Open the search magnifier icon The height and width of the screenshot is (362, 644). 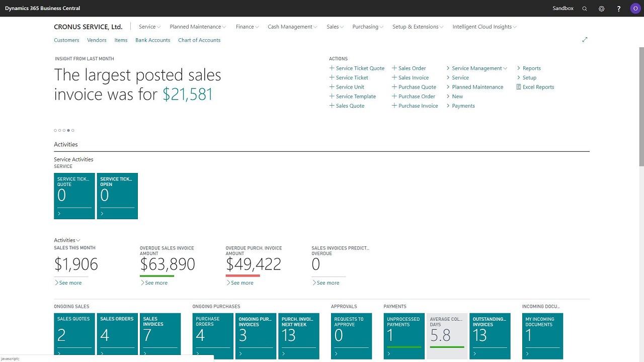585,9
